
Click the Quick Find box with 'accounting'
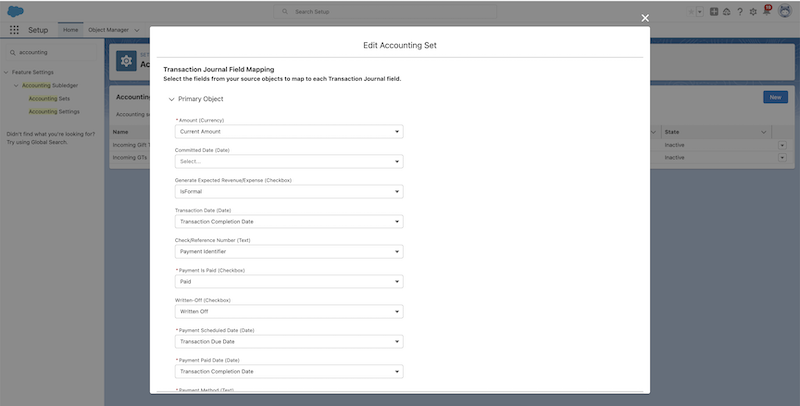click(x=51, y=53)
